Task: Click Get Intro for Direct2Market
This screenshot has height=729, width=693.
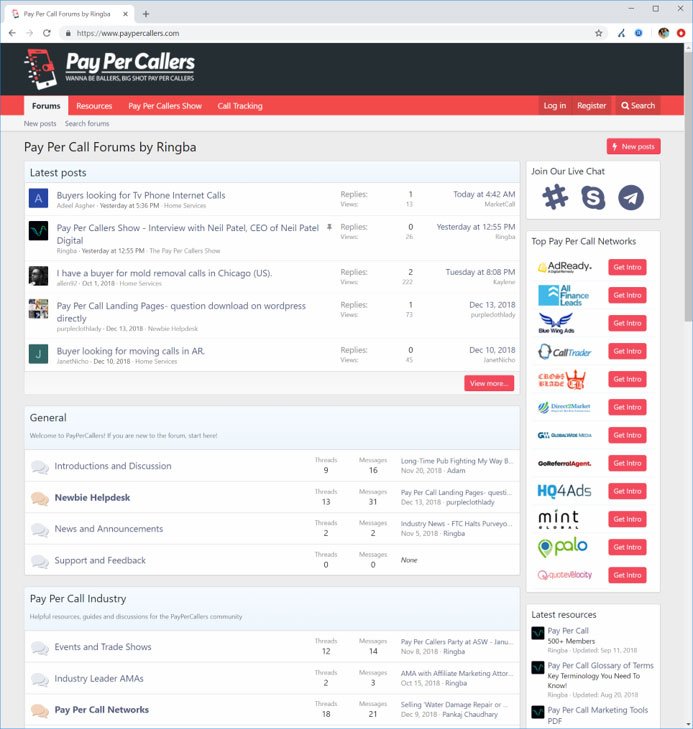Action: click(x=627, y=407)
